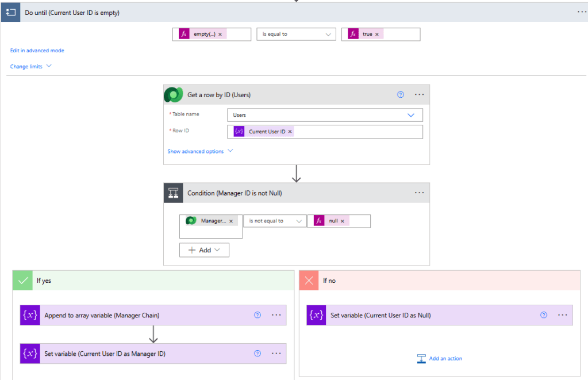Open ellipsis menu on Condition action

click(419, 193)
